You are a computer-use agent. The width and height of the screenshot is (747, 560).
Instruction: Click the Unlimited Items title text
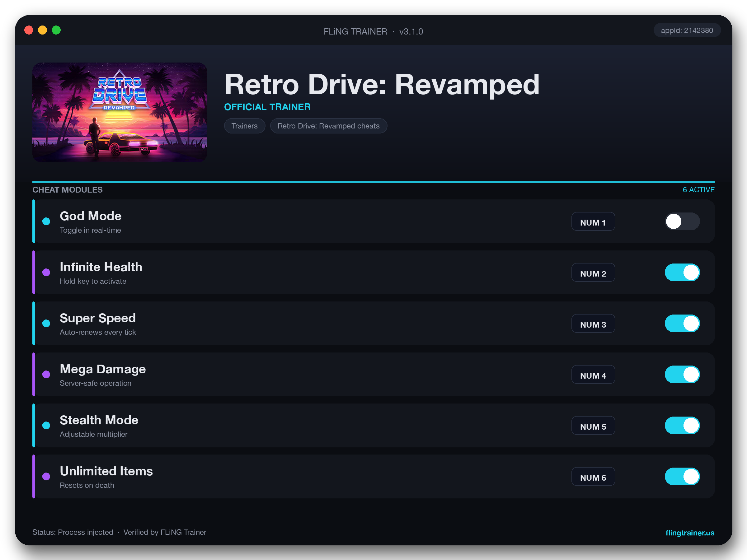[x=106, y=471]
